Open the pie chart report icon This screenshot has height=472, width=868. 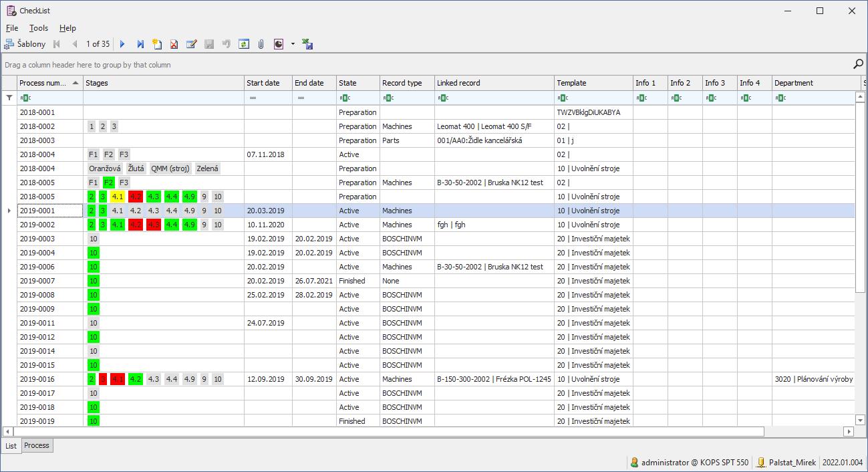pyautogui.click(x=279, y=44)
